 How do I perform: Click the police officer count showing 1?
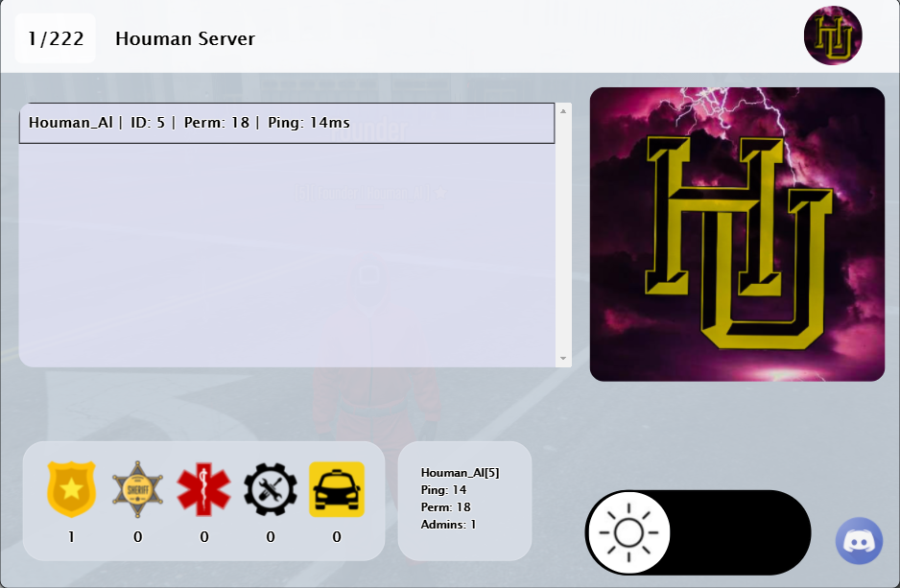(x=70, y=537)
